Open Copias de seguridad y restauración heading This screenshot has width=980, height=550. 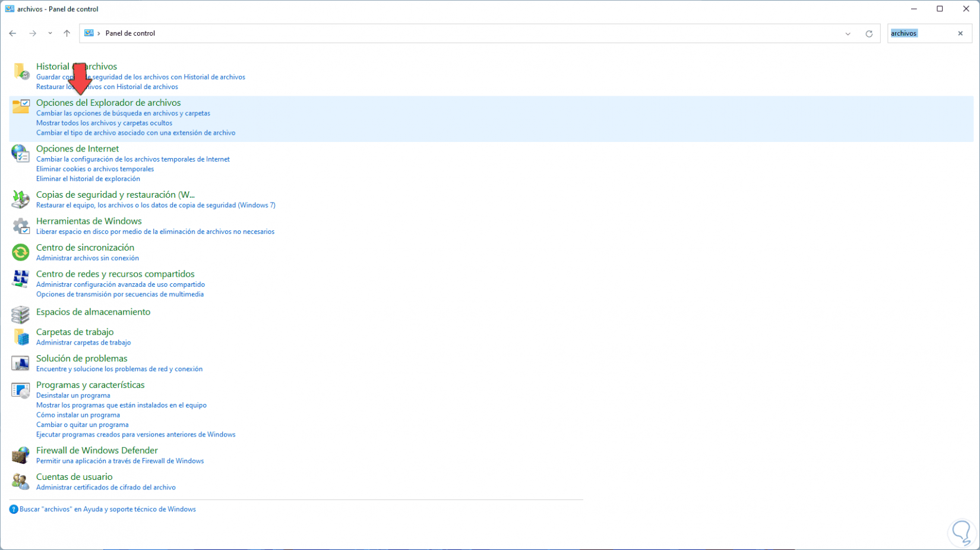pyautogui.click(x=115, y=195)
